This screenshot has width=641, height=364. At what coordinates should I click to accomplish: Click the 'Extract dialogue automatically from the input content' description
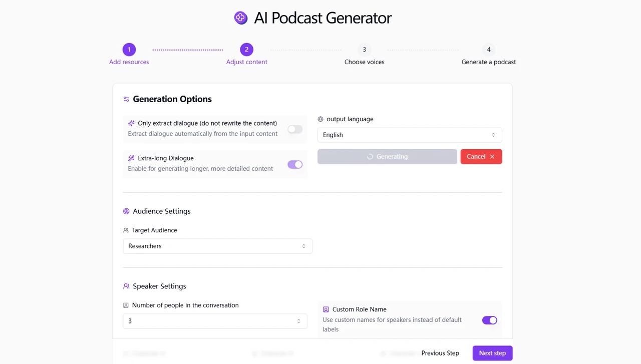click(x=203, y=134)
